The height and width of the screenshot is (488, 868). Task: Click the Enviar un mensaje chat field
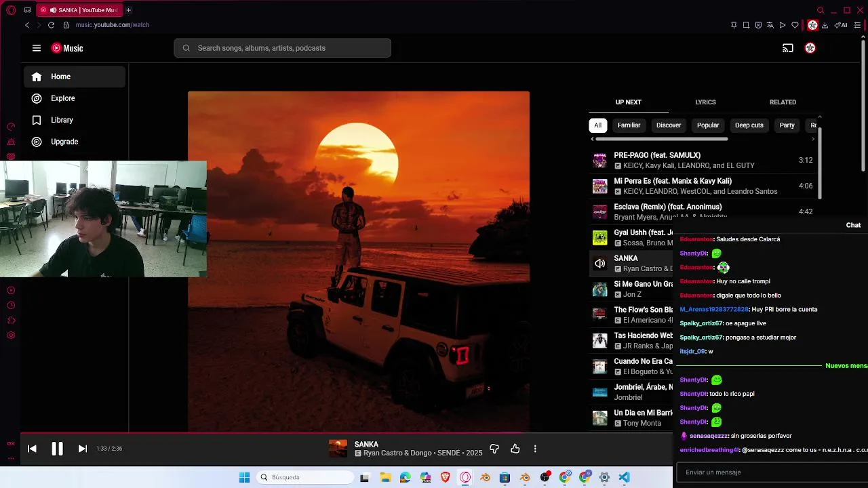tap(771, 472)
